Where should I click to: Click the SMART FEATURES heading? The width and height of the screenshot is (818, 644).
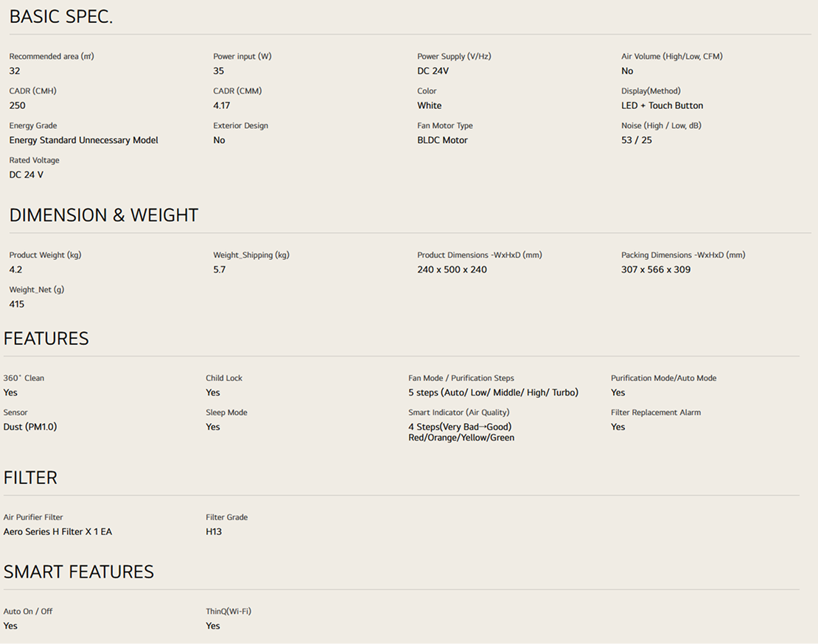click(x=79, y=572)
